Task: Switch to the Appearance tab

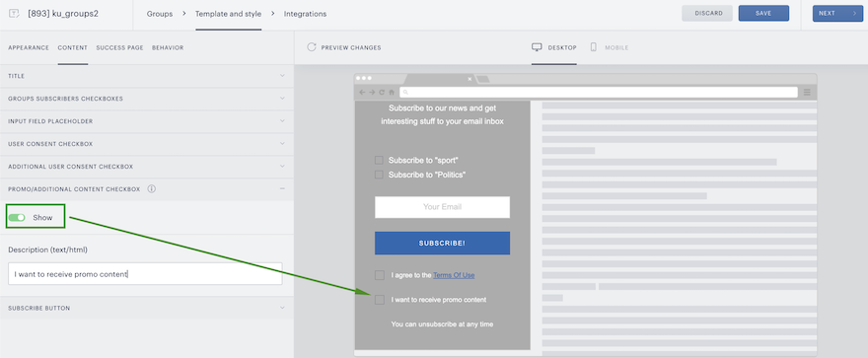Action: (29, 47)
